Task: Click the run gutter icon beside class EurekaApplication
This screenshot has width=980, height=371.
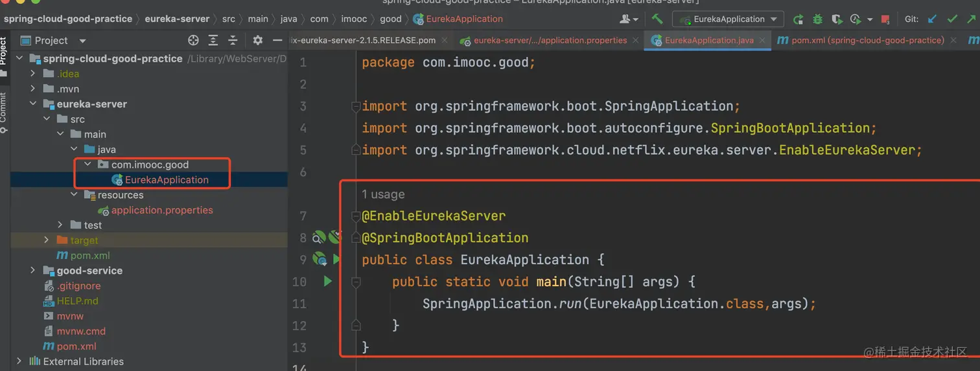Action: point(336,260)
